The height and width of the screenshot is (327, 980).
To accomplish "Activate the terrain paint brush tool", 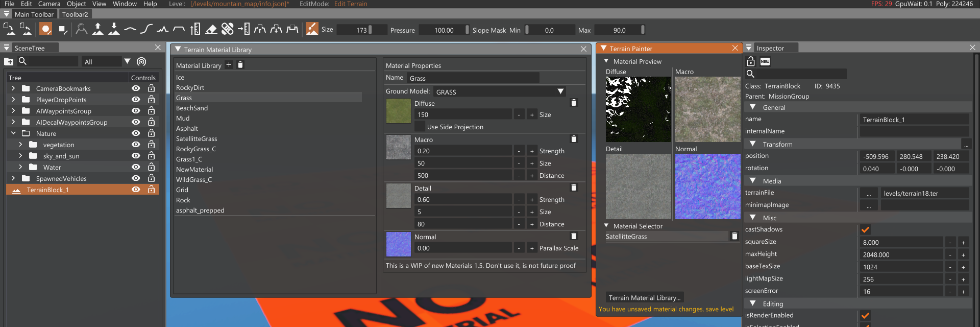I will (312, 29).
